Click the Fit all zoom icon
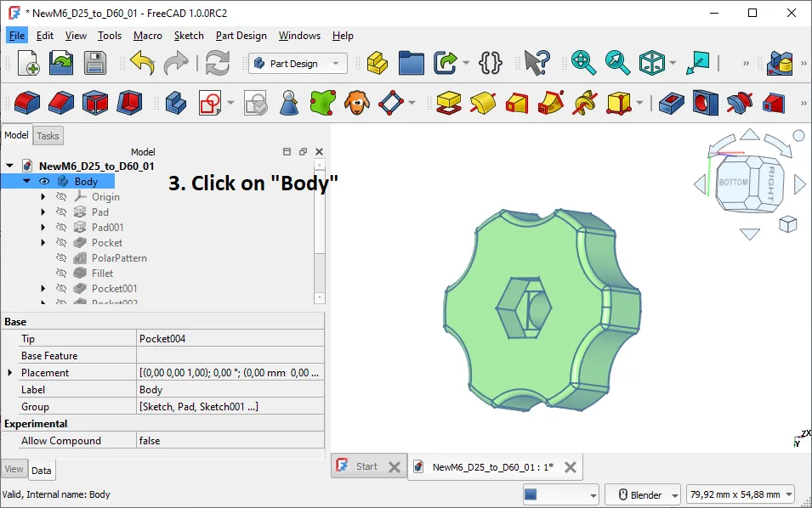 [583, 63]
